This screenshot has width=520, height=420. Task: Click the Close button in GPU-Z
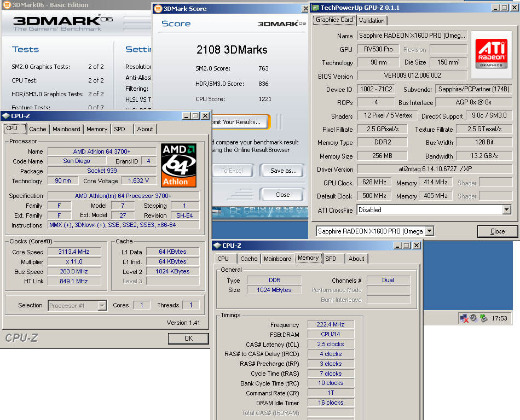coord(498,231)
